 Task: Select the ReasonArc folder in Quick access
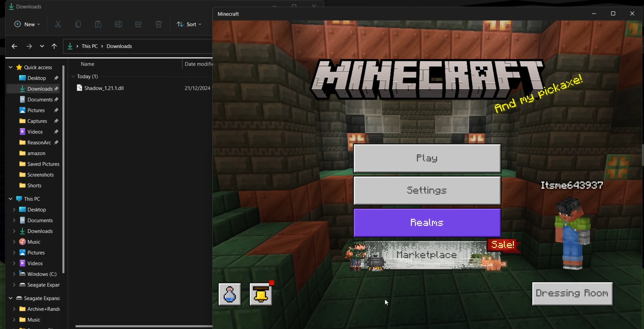pos(39,142)
